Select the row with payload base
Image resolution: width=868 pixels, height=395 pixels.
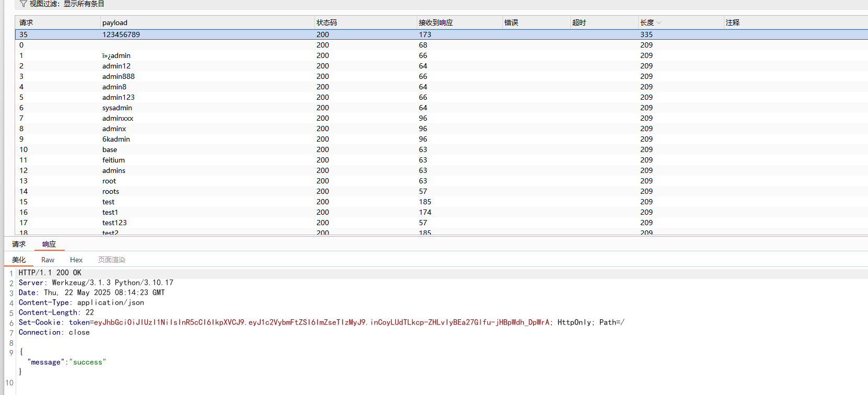click(441, 149)
